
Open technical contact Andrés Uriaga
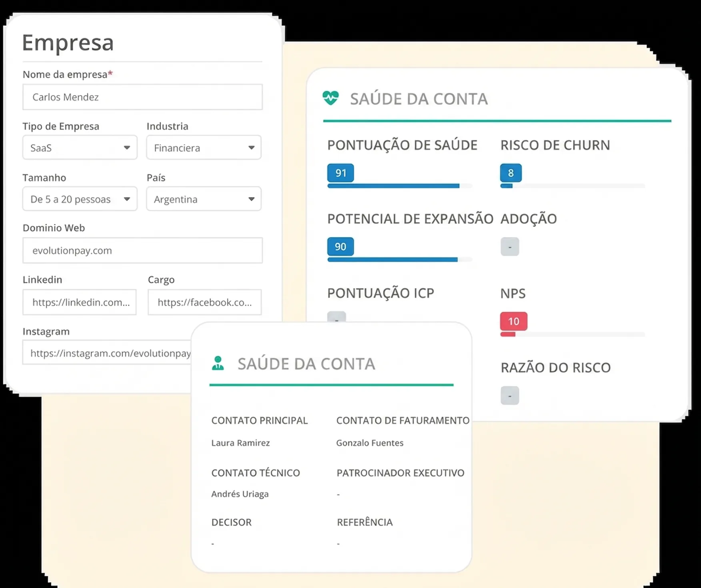click(x=240, y=494)
